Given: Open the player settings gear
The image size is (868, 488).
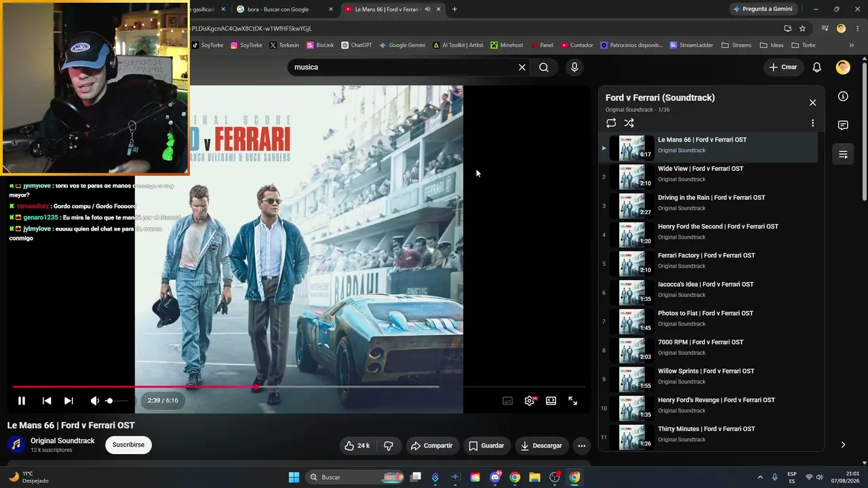Looking at the screenshot, I should 530,401.
